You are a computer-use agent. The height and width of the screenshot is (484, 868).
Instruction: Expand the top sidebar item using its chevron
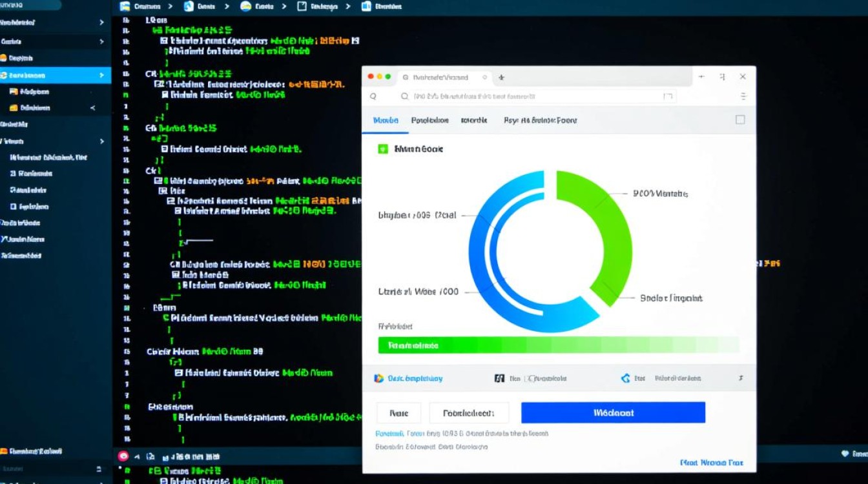tap(101, 23)
